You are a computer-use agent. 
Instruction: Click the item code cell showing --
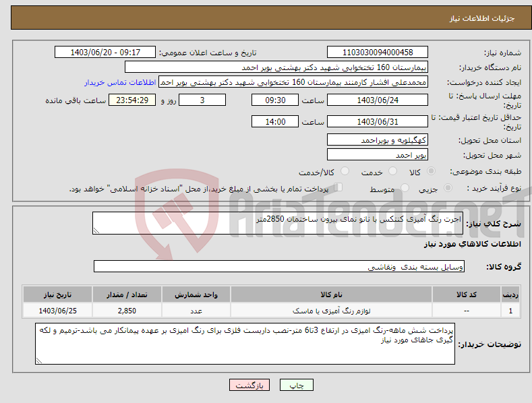click(x=466, y=311)
